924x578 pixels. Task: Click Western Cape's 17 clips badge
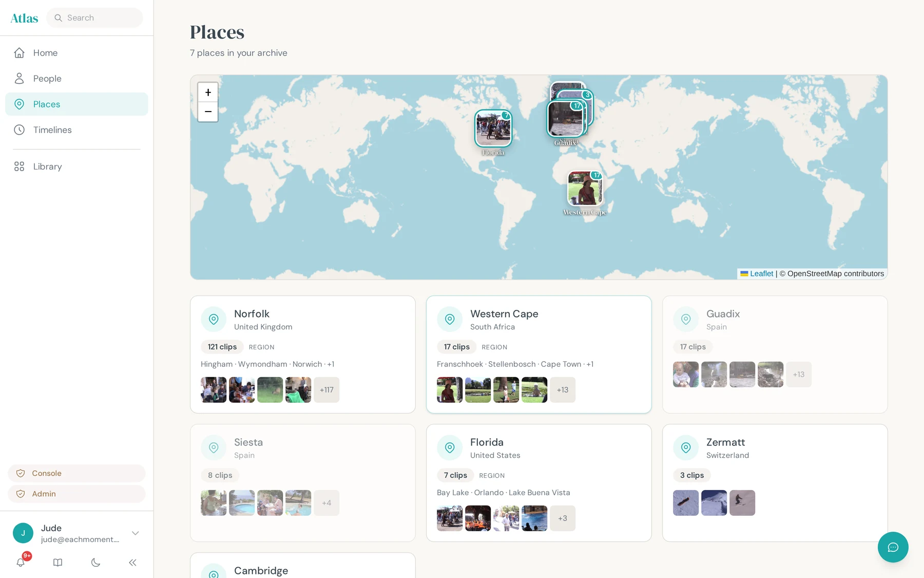(x=457, y=347)
